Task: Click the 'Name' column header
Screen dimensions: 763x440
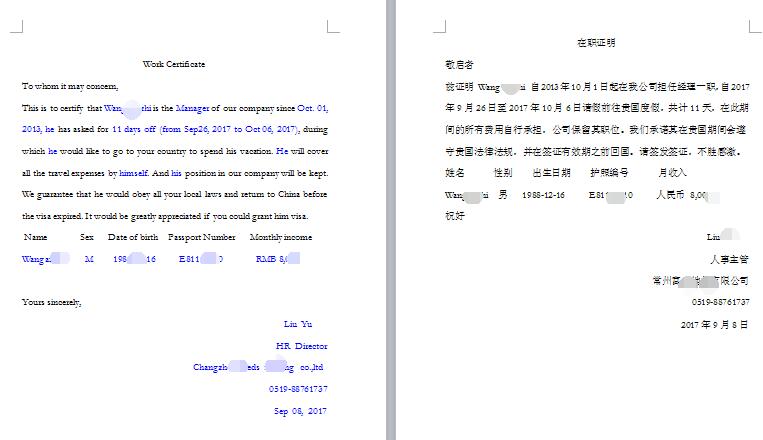Action: coord(36,237)
